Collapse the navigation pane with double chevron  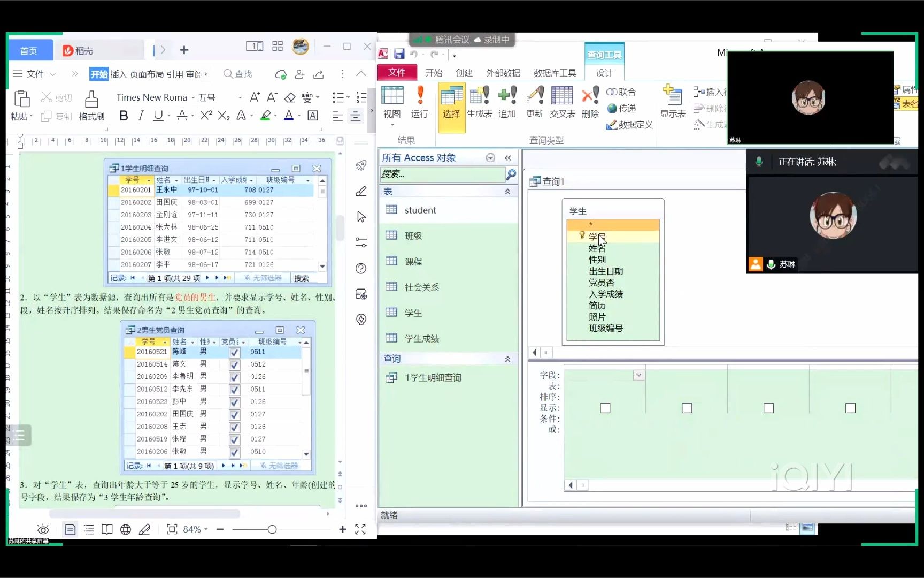point(508,157)
